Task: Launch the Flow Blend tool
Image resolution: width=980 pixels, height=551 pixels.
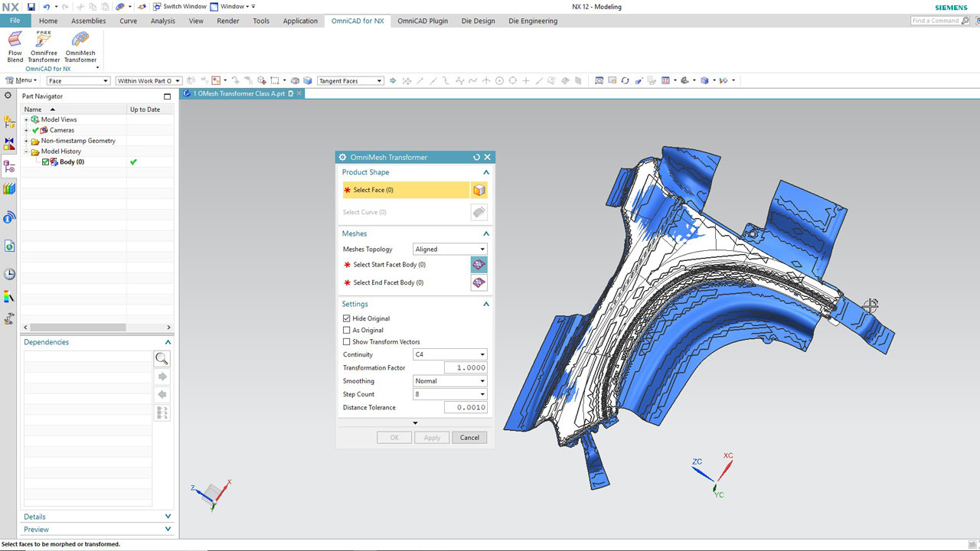Action: tap(15, 46)
